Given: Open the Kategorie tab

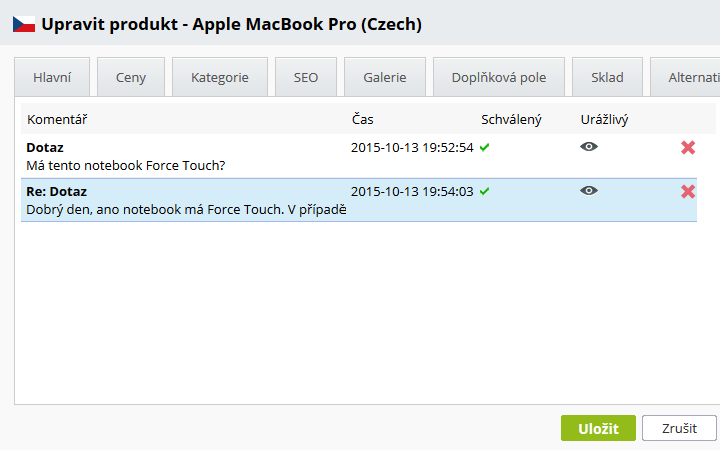Looking at the screenshot, I should (220, 77).
